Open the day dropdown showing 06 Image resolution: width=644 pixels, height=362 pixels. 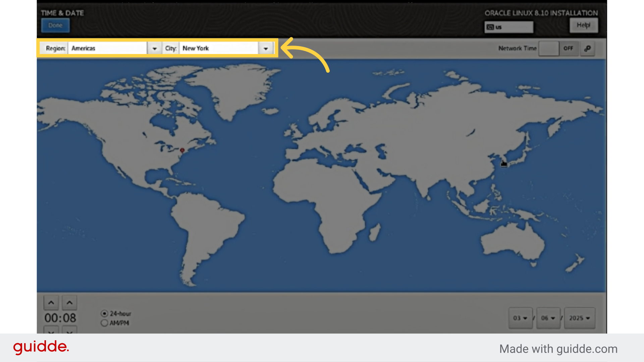coord(548,318)
